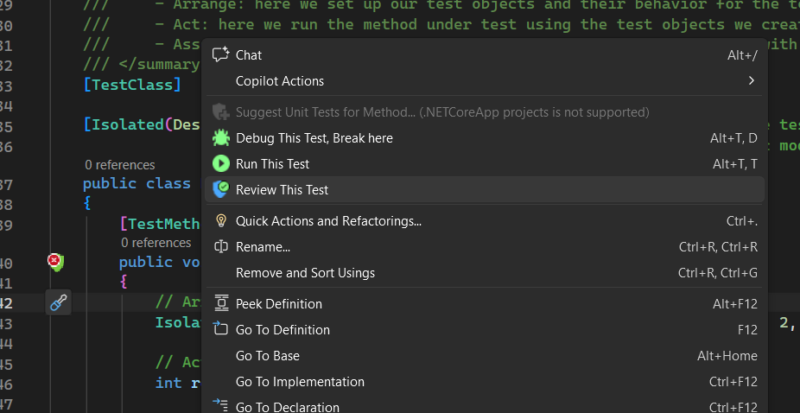
Task: Click the green bug Debug icon
Action: [221, 138]
